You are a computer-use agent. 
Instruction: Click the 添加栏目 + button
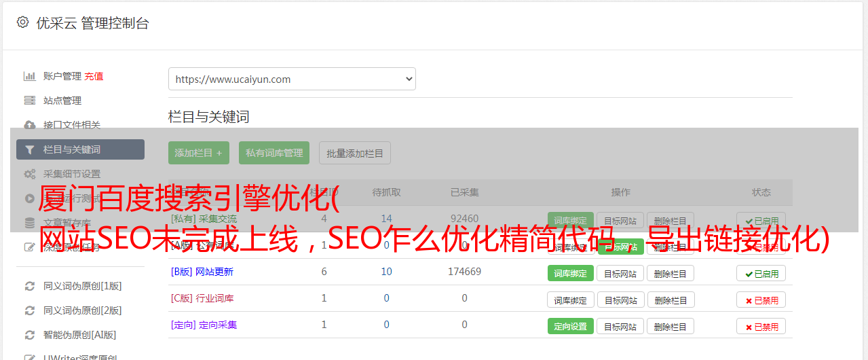point(199,153)
